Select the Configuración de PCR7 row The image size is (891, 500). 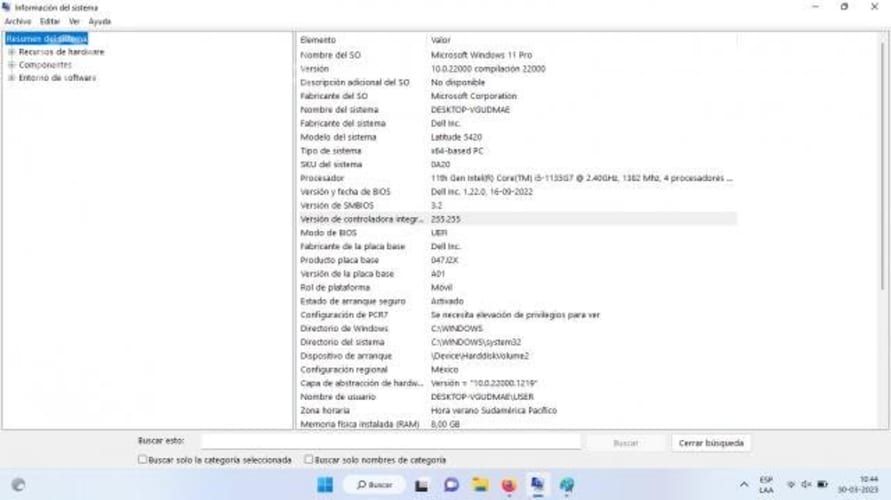coord(517,315)
